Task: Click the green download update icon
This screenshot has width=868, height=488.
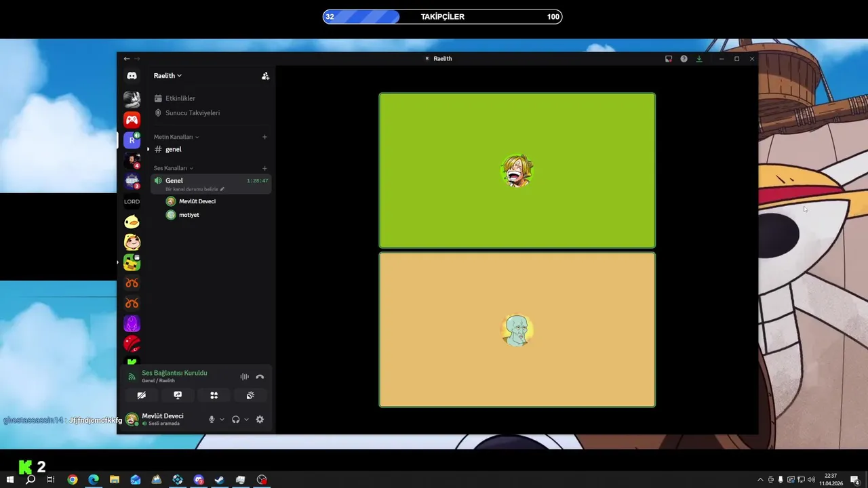Action: pos(699,59)
